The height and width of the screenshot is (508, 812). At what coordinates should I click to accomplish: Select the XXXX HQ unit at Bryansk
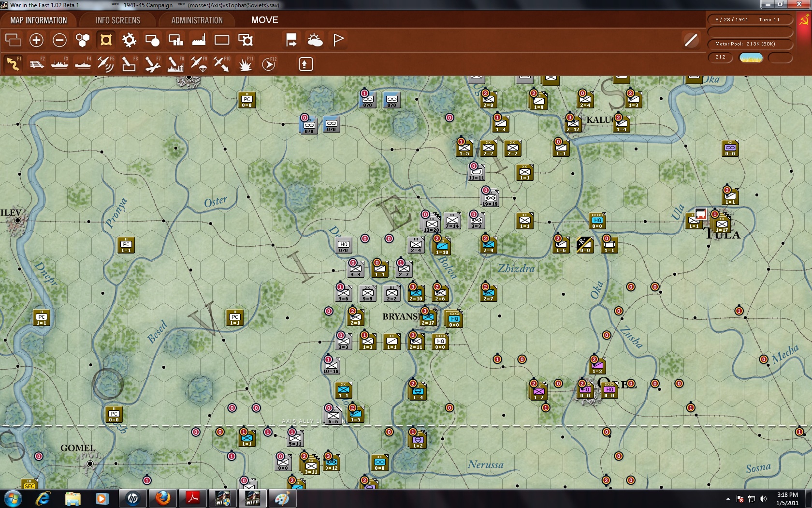454,318
